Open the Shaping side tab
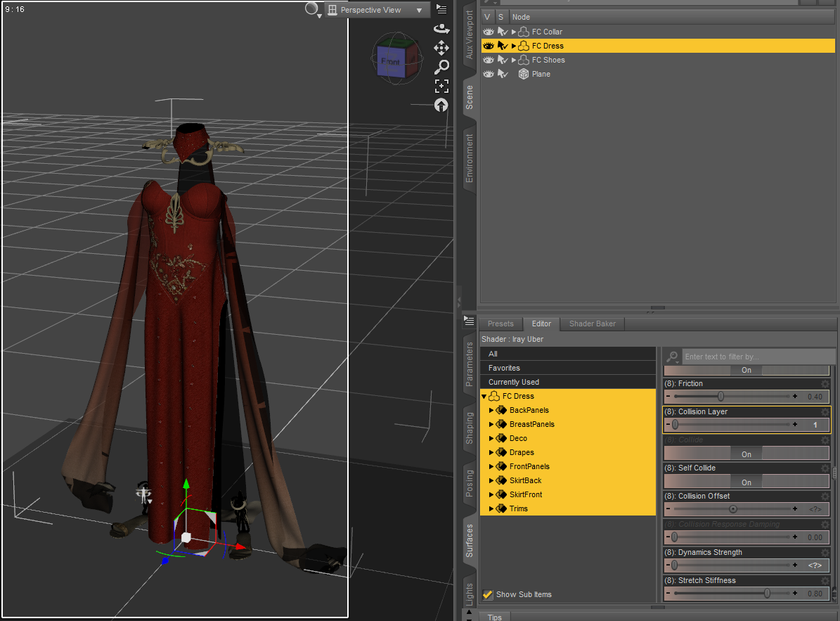The image size is (840, 621). (x=470, y=428)
